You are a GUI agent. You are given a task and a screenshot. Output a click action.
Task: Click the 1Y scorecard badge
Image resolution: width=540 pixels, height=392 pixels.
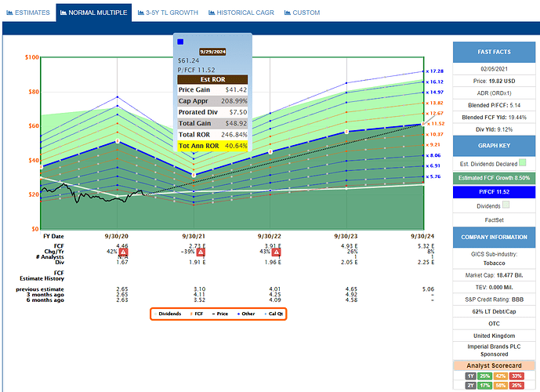tap(470, 376)
